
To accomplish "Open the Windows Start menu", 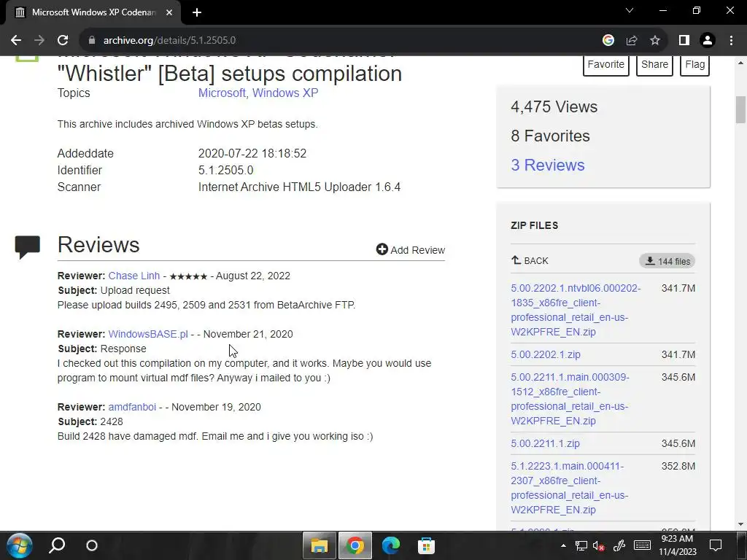I will click(20, 545).
